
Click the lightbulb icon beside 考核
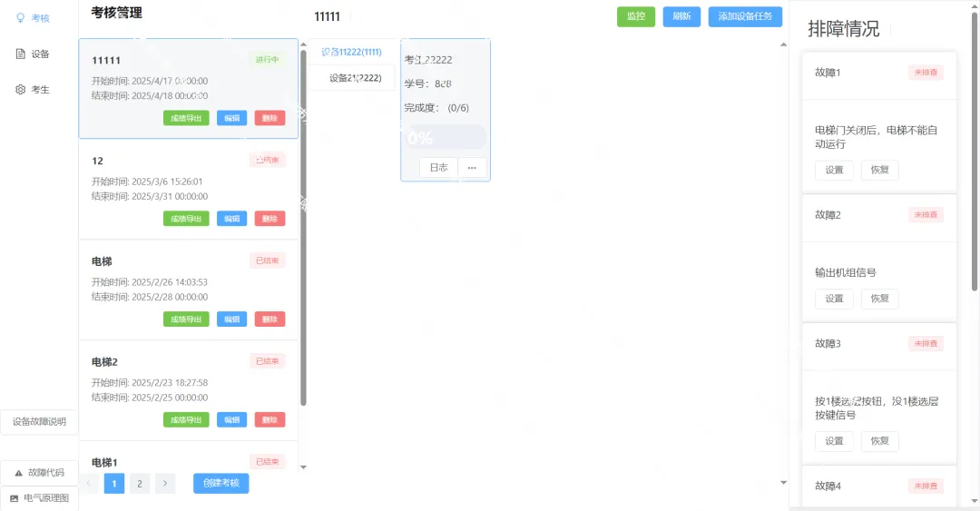20,18
